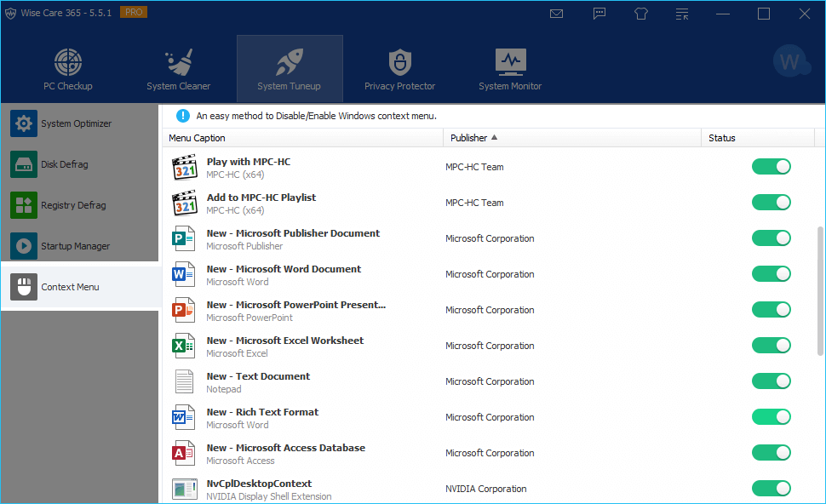Open the System Cleaner broom icon
Image resolution: width=826 pixels, height=504 pixels.
pyautogui.click(x=179, y=62)
